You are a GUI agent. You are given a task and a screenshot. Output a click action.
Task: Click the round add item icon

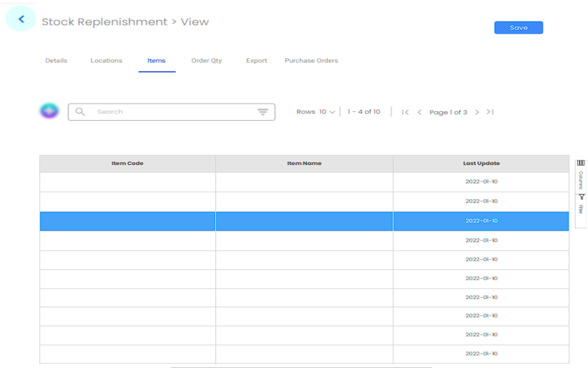(x=49, y=111)
